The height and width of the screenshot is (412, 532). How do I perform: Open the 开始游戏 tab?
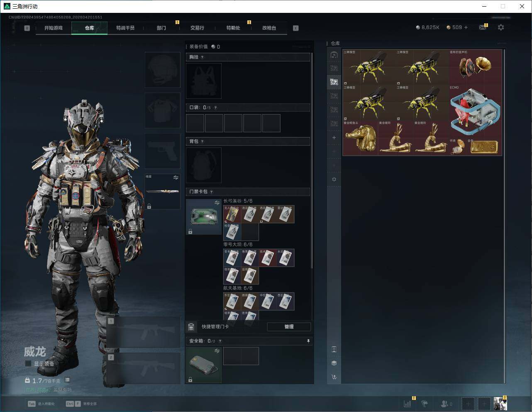point(54,28)
